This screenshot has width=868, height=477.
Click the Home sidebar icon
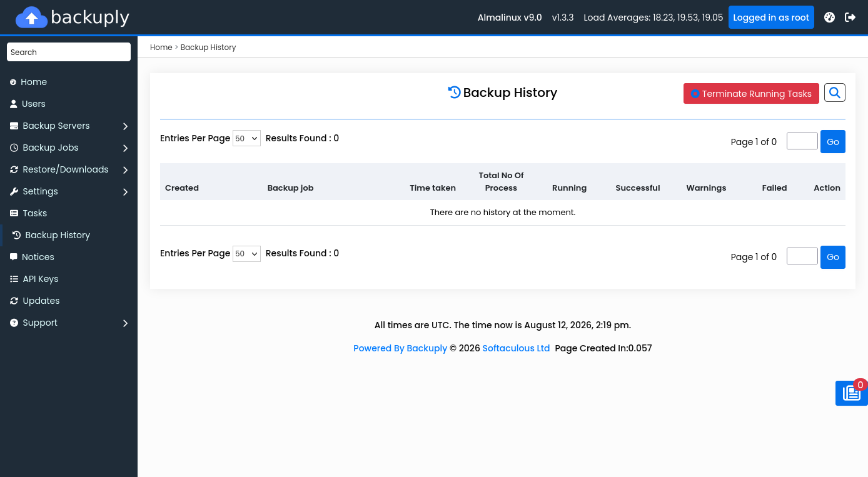click(x=13, y=82)
